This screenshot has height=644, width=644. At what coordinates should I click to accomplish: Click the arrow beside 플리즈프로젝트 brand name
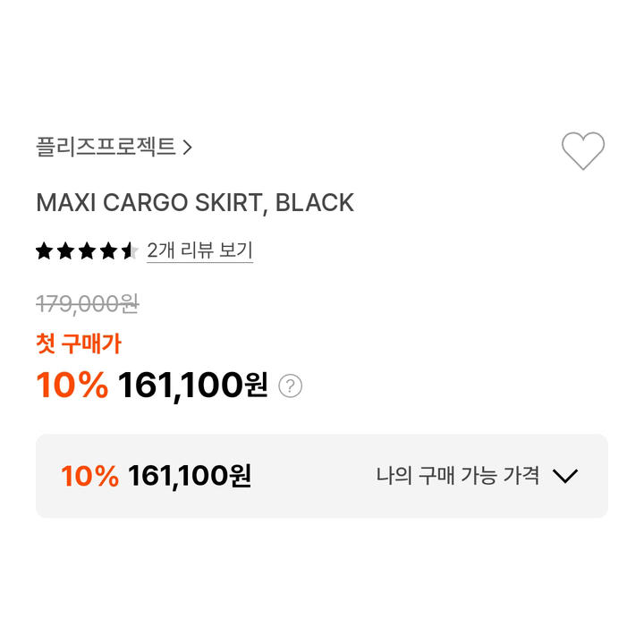(187, 147)
